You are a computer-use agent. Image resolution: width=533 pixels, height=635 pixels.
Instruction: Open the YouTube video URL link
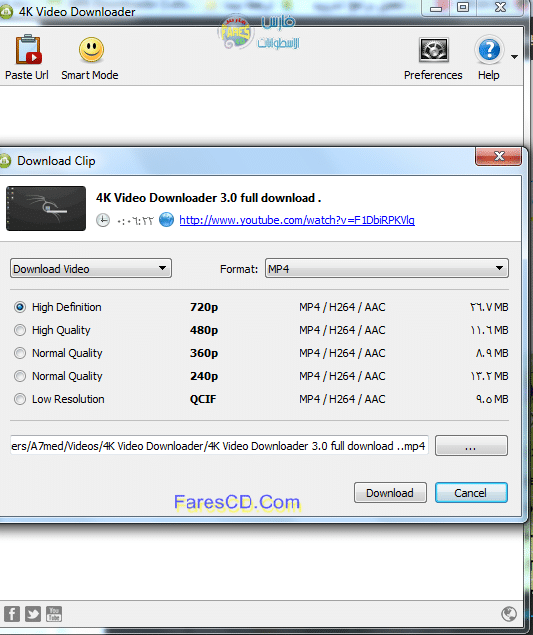pyautogui.click(x=297, y=220)
